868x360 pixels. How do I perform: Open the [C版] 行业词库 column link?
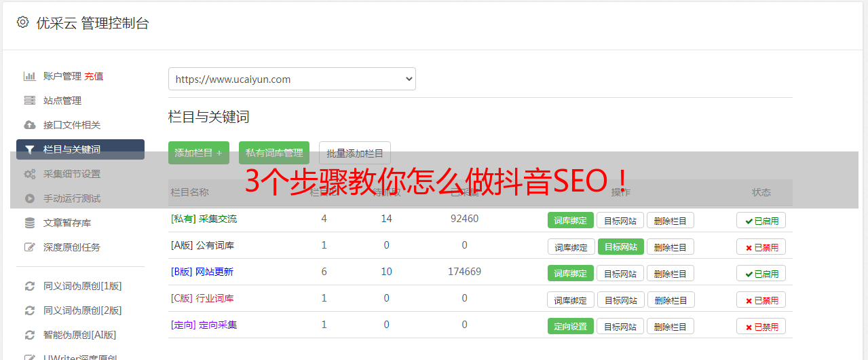tap(202, 298)
